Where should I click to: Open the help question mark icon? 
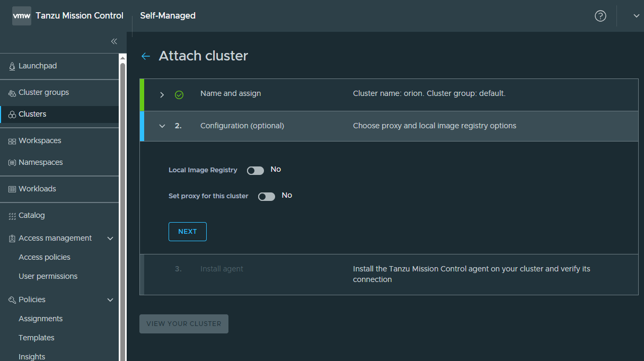(600, 16)
